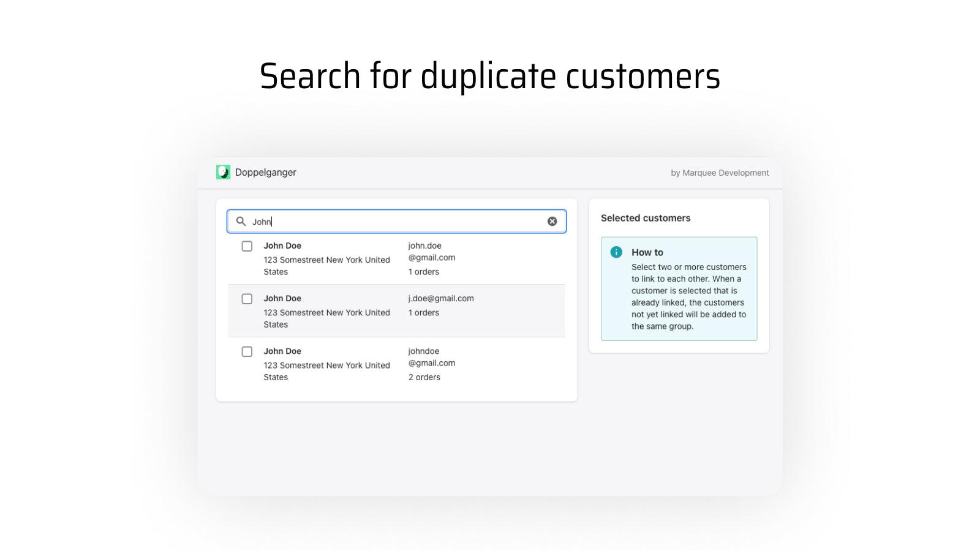
Task: Check the first John Doe with john.doe@gmail.com
Action: (x=247, y=246)
